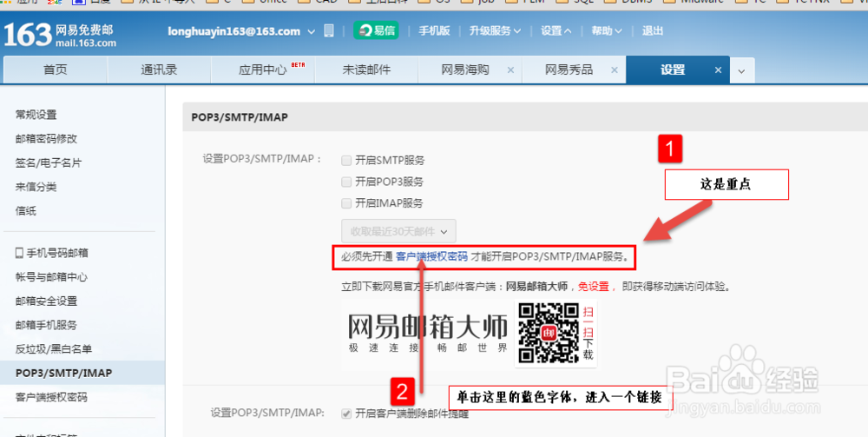
Task: Switch to the 通讯录 tab
Action: coord(159,70)
